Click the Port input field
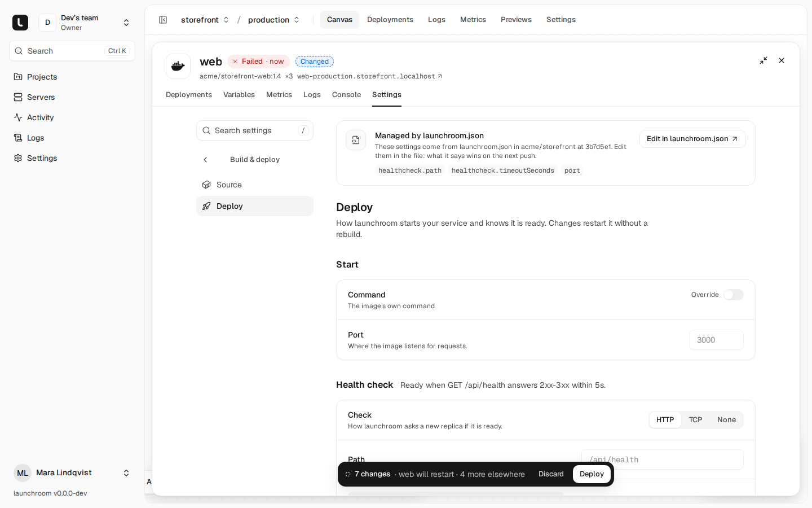 click(x=716, y=340)
